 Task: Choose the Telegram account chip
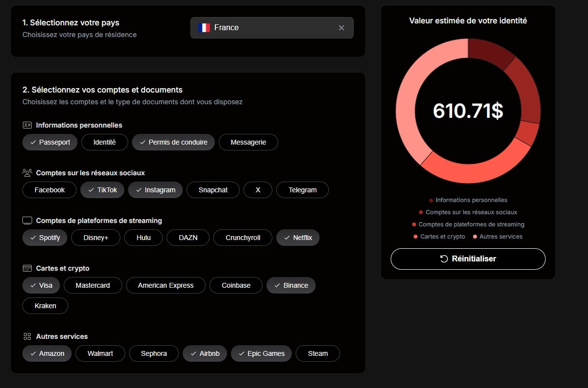[302, 190]
